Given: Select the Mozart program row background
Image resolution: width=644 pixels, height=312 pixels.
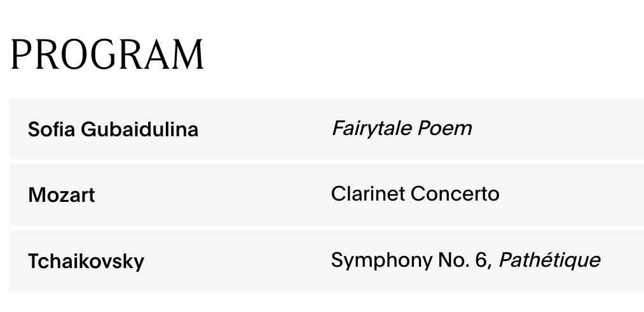Looking at the screenshot, I should click(327, 195).
